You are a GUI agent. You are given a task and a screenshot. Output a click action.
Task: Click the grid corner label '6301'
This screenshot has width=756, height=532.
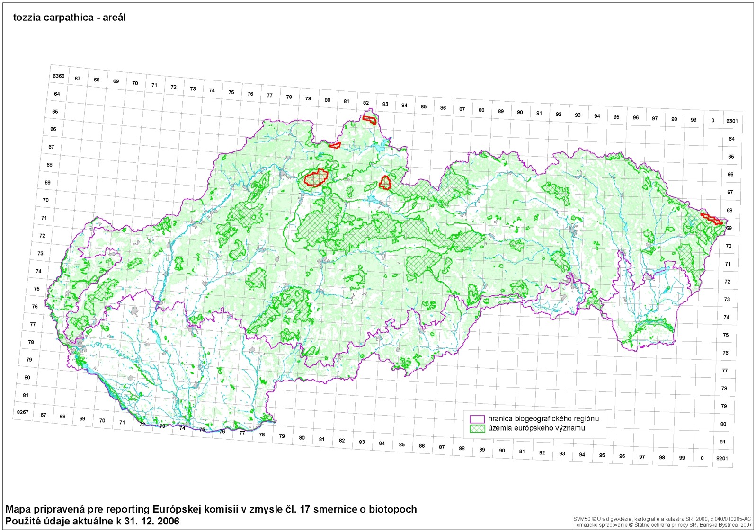pyautogui.click(x=732, y=121)
